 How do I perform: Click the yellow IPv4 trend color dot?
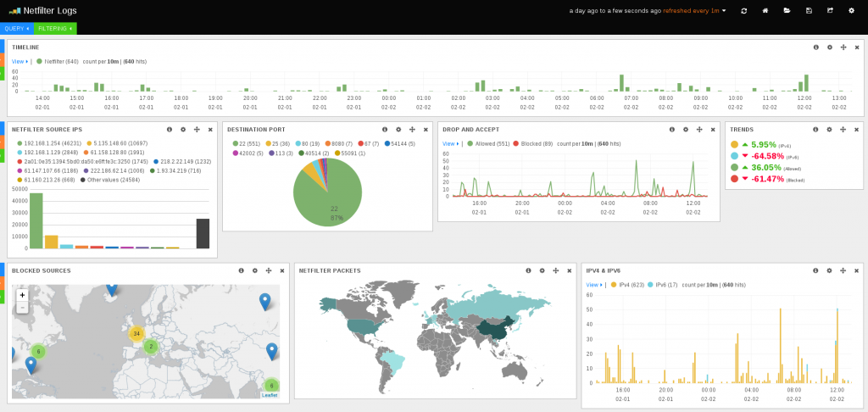734,144
